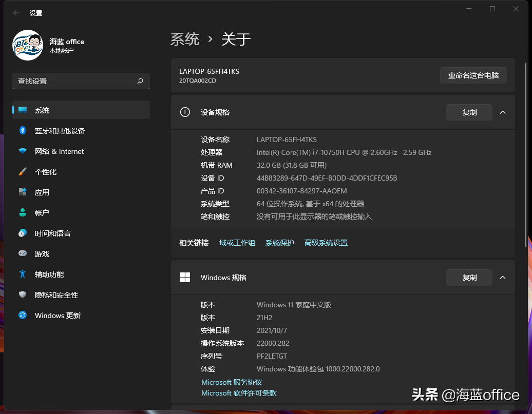
Task: Select serial number PF2LETGT text
Action: [272, 356]
